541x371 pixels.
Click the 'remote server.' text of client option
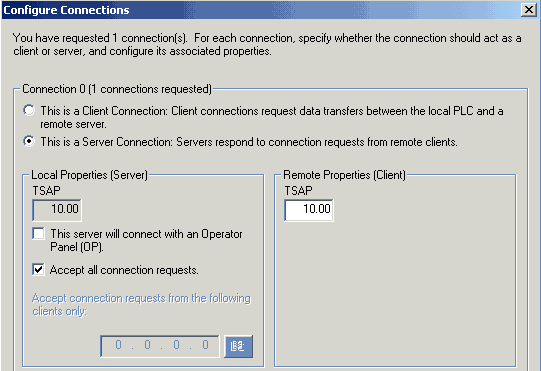pos(73,124)
